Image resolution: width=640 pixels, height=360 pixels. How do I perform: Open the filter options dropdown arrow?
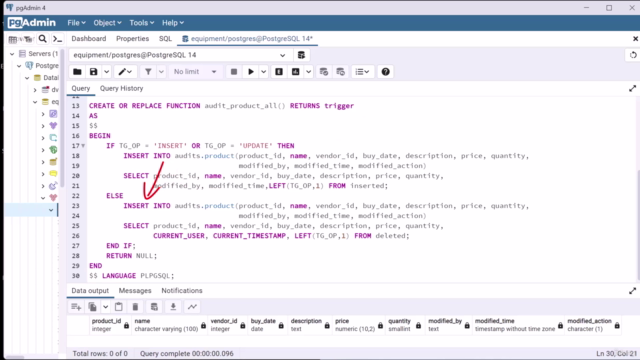[161, 72]
